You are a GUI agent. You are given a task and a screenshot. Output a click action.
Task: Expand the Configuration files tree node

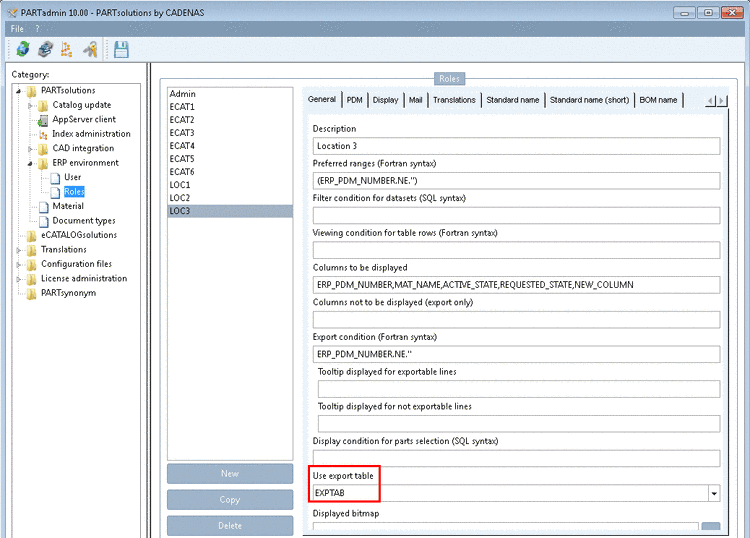19,264
